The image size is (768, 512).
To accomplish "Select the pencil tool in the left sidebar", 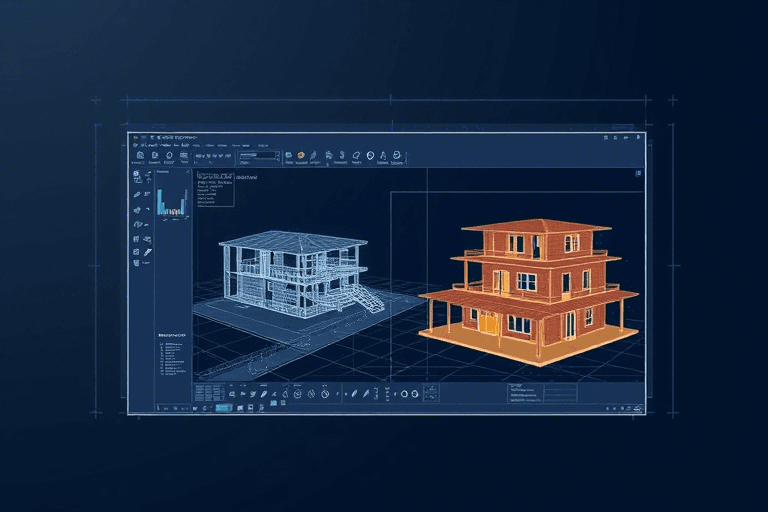I will [x=136, y=194].
